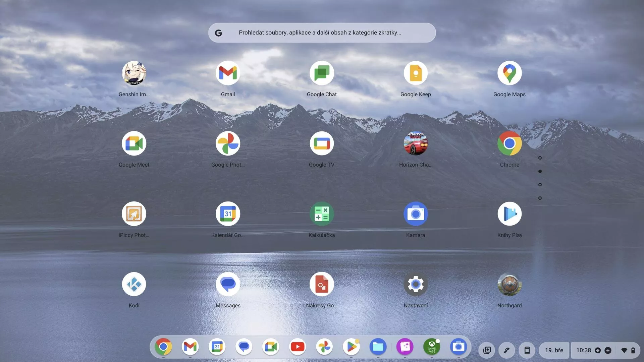The image size is (644, 362).
Task: Launch Google Maps
Action: (x=509, y=73)
